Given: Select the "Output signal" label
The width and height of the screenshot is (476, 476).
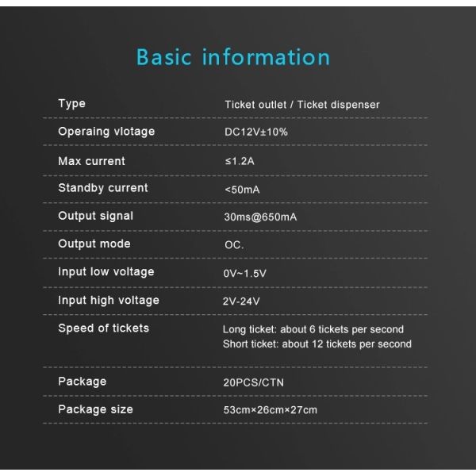Looking at the screenshot, I should click(x=95, y=216).
